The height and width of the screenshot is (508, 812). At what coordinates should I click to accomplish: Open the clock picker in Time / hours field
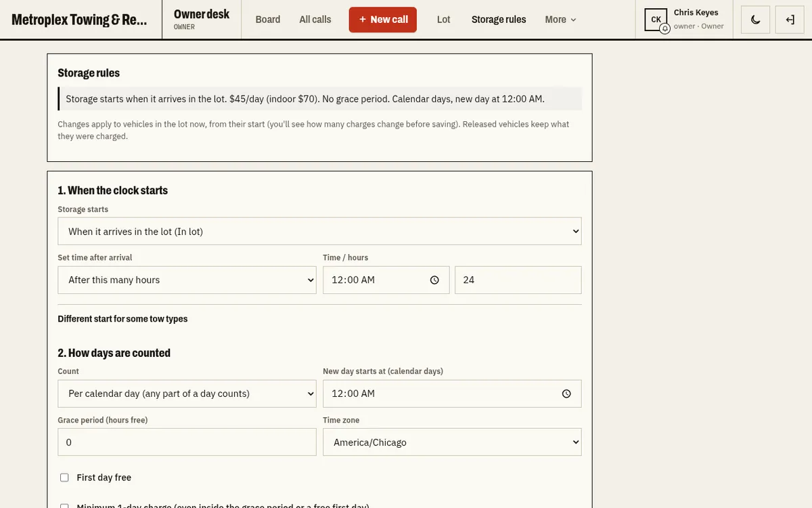434,280
